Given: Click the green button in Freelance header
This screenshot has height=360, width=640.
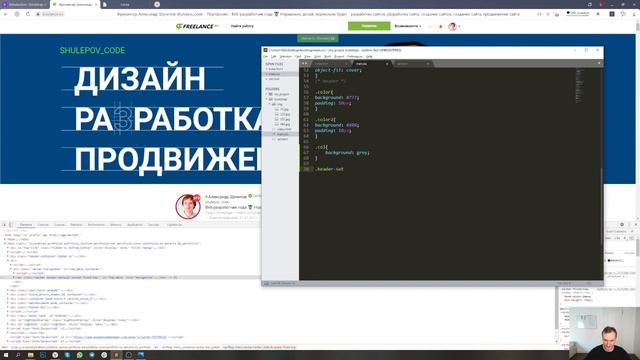Looking at the screenshot, I should [369, 26].
